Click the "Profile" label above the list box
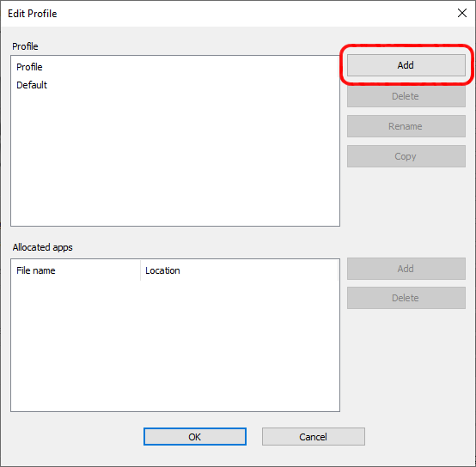476x467 pixels. [x=25, y=46]
